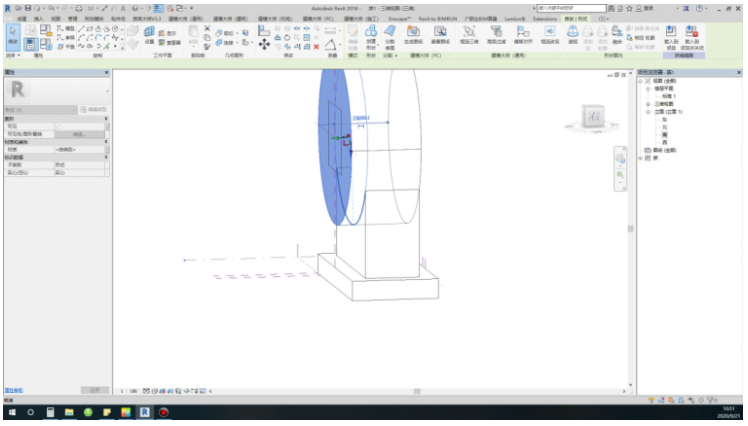Image resolution: width=748 pixels, height=426 pixels.
Task: Select the Move tool
Action: (x=264, y=44)
